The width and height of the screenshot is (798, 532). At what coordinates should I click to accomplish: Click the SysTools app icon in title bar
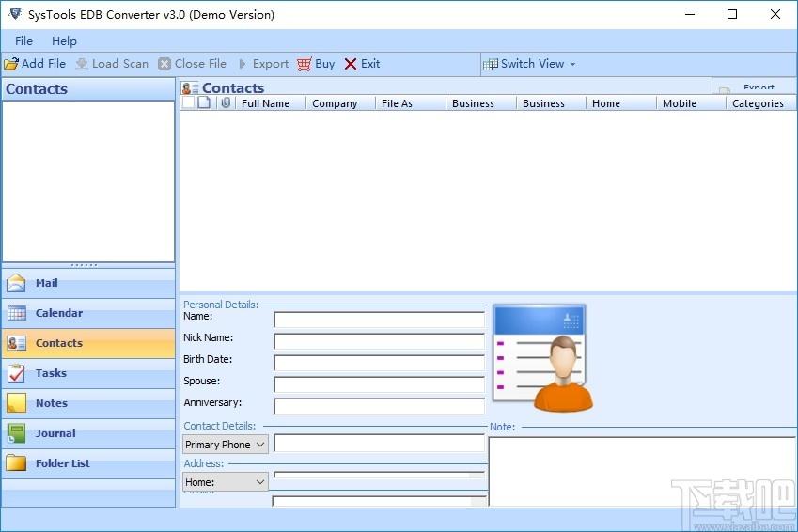pyautogui.click(x=15, y=14)
